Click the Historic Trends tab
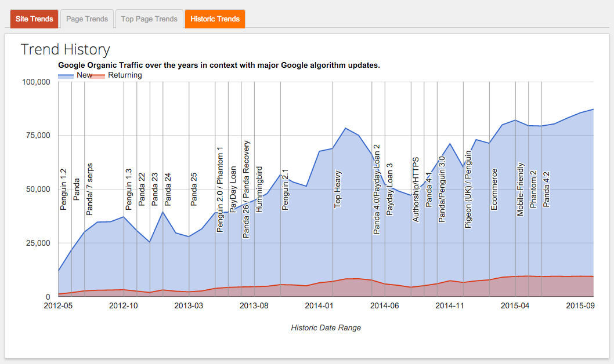Image resolution: width=614 pixels, height=364 pixels. pos(215,19)
